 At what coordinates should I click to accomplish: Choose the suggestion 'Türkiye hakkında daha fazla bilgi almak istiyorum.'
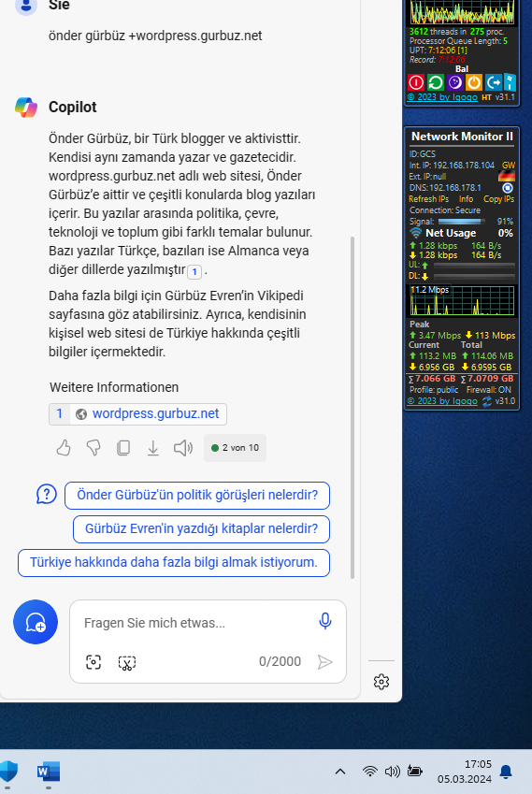(x=174, y=563)
